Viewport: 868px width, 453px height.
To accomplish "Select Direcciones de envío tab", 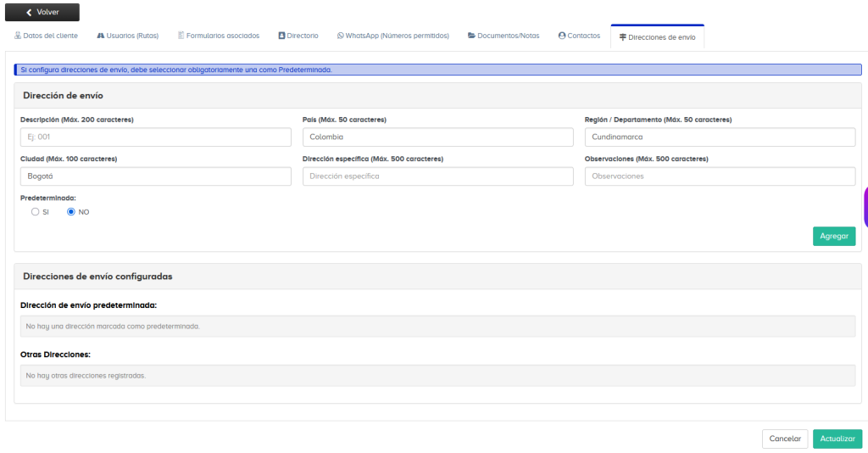I will click(658, 37).
